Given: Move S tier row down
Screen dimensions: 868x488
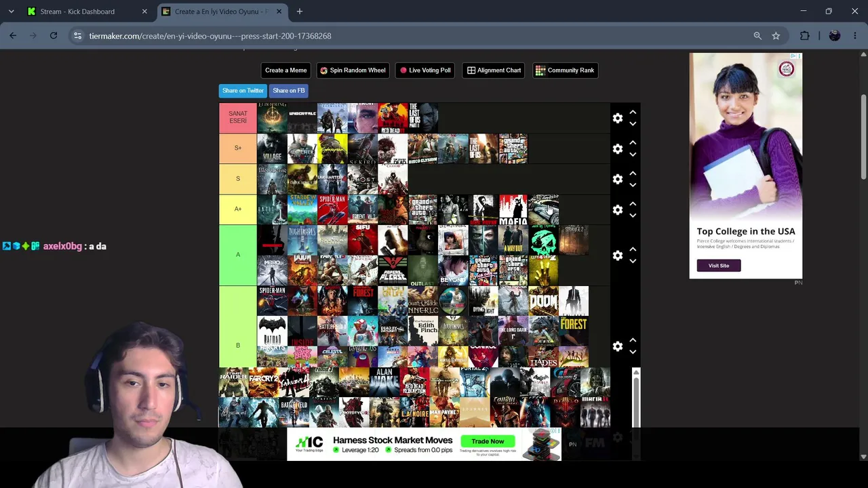Looking at the screenshot, I should (633, 184).
